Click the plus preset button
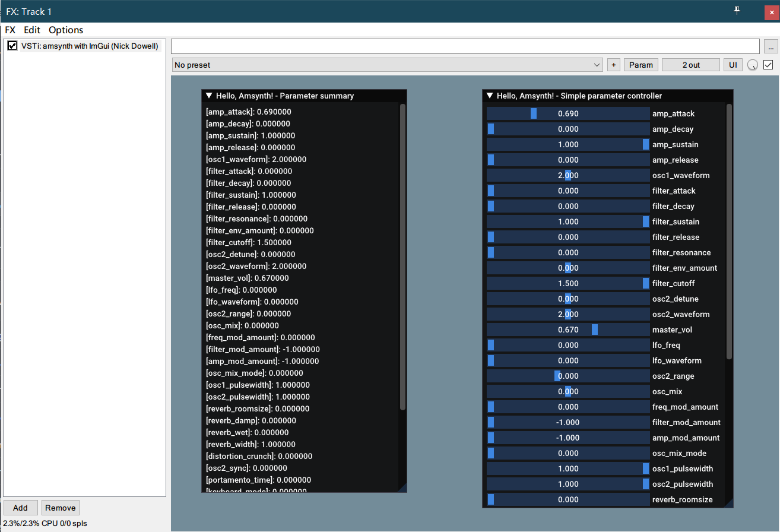 (613, 65)
